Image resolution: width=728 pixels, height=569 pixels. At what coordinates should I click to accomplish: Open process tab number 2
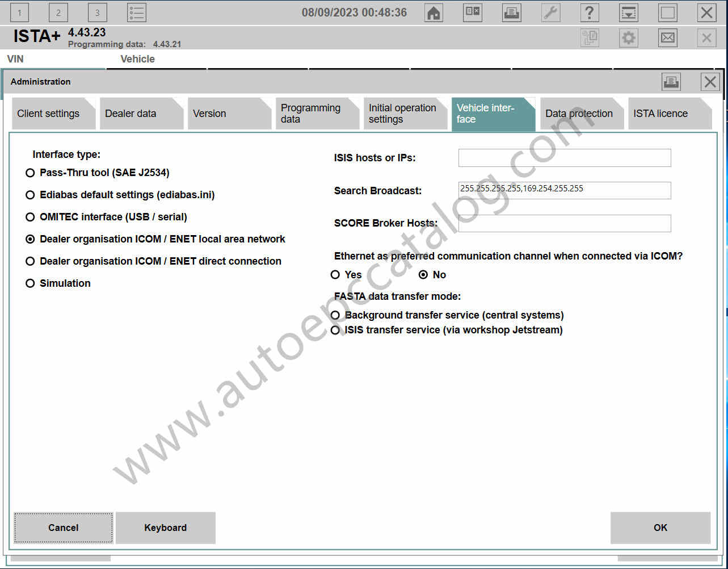click(x=58, y=12)
